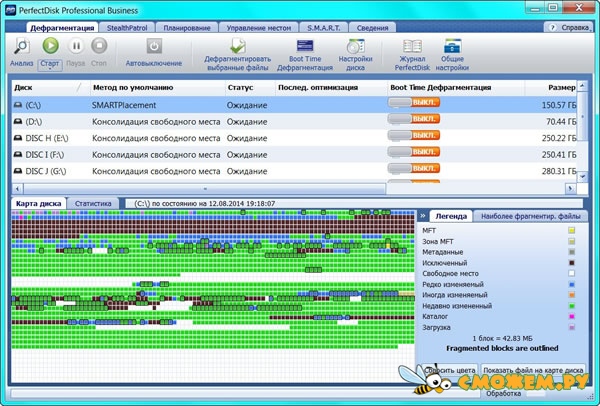Select the Карта диска tab
This screenshot has height=406, width=600.
pyautogui.click(x=39, y=204)
